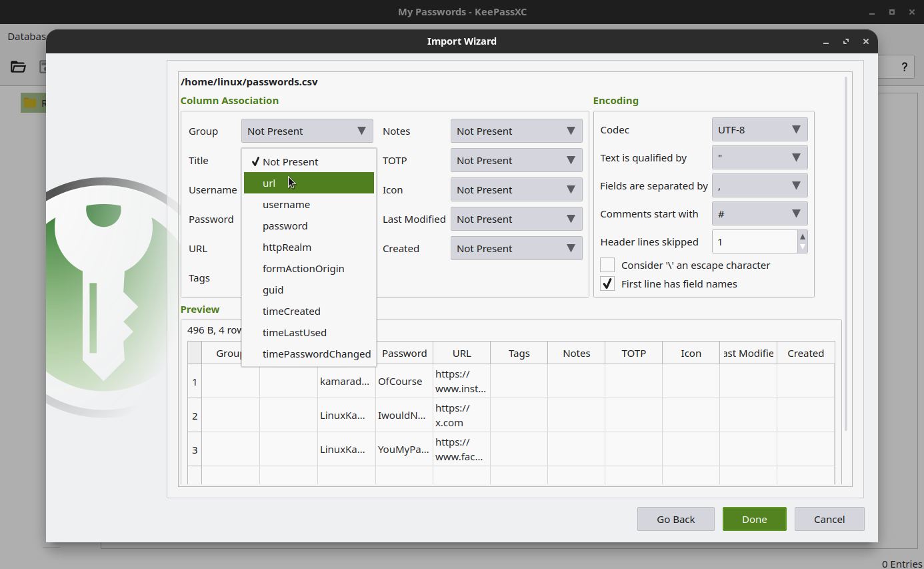Select preview row header 3
Screen dimensions: 924x569
click(x=195, y=449)
